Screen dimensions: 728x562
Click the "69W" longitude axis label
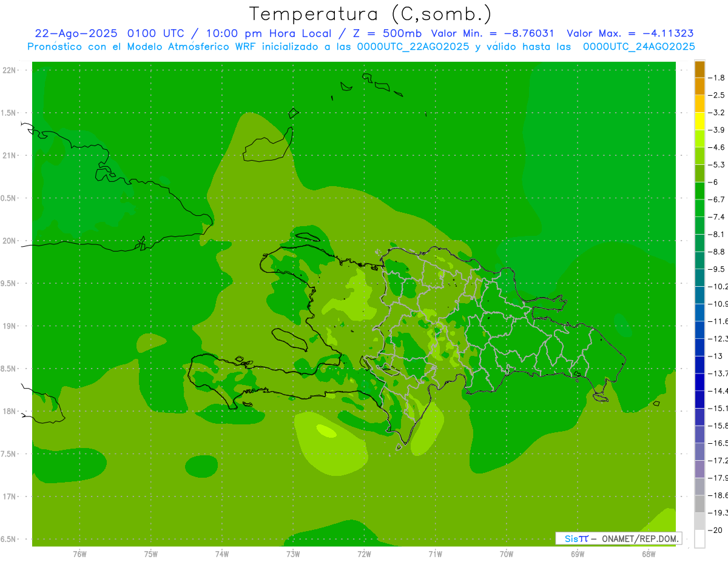(x=578, y=554)
